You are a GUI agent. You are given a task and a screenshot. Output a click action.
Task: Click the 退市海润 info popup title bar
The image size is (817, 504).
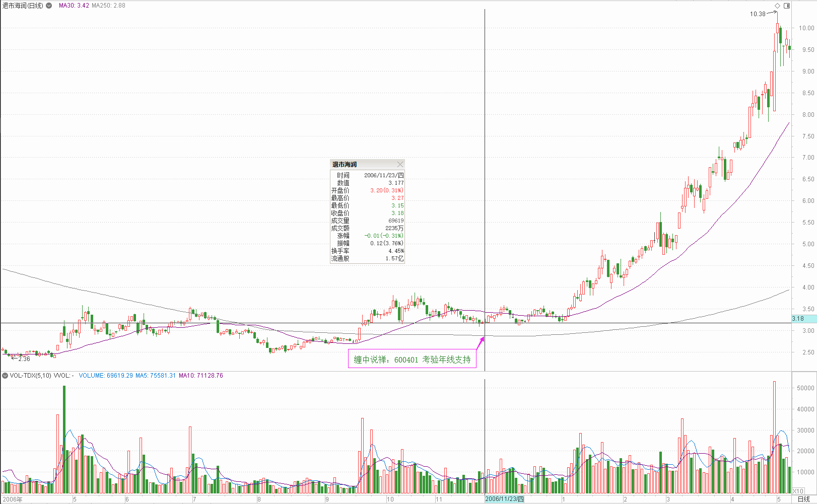coord(363,165)
